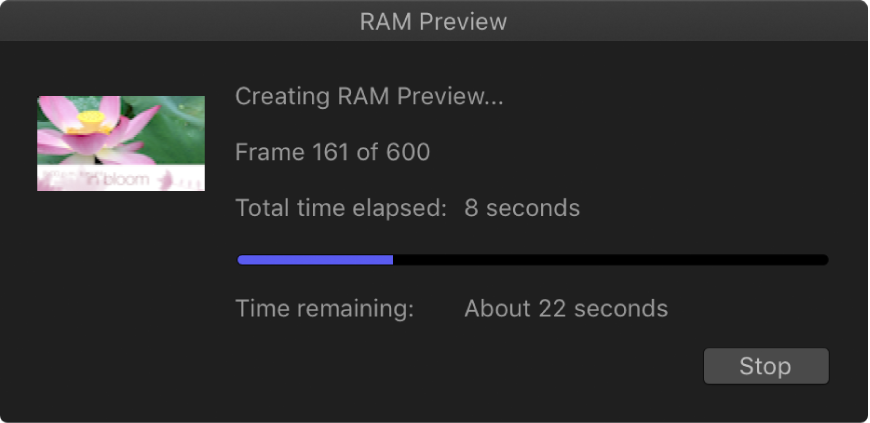This screenshot has width=870, height=423.
Task: Click the "Total time elapsed:" label
Action: click(x=340, y=208)
